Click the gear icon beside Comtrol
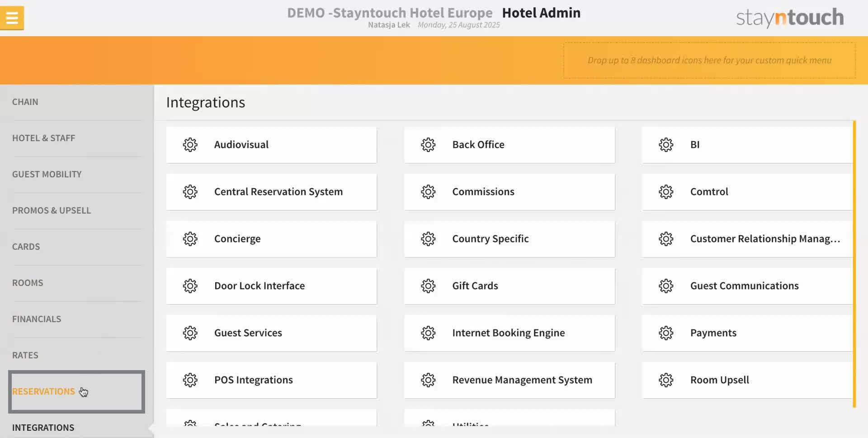This screenshot has width=868, height=438. coord(666,192)
